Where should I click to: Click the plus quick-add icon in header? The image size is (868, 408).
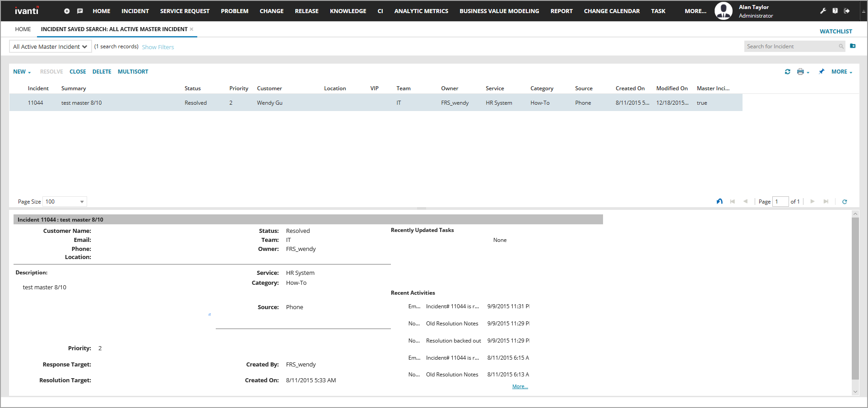pos(67,11)
